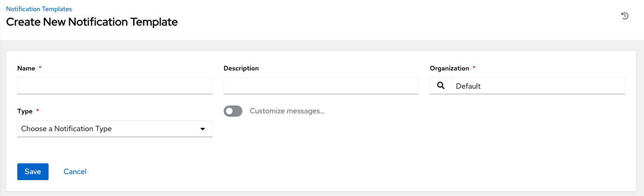This screenshot has height=196, width=644.
Task: Select the Organization field showing Default
Action: point(538,86)
